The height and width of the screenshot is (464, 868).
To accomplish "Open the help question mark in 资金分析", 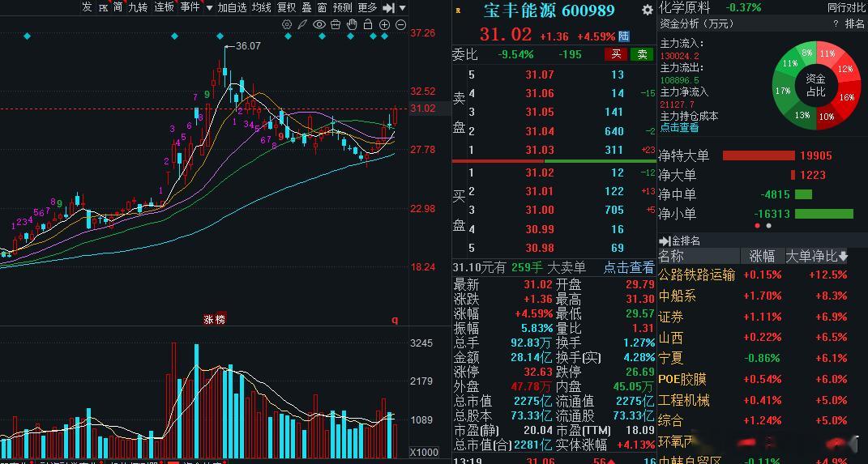I will (x=836, y=23).
